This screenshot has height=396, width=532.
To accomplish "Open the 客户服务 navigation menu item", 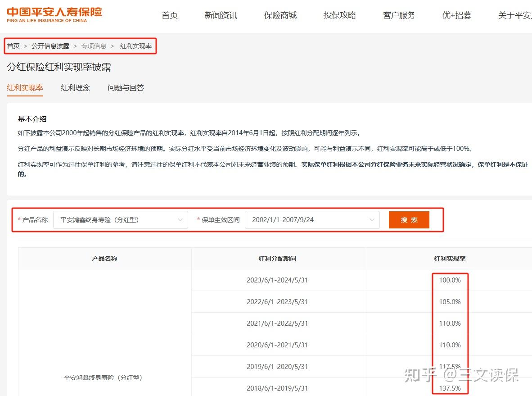I will click(x=399, y=15).
